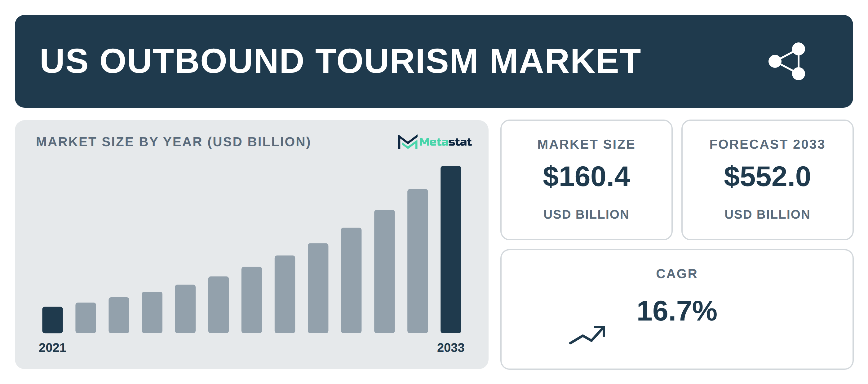Viewport: 868px width, 384px height.
Task: Click the 'Market Size by Year (USD Billion)' heading
Action: [x=173, y=142]
